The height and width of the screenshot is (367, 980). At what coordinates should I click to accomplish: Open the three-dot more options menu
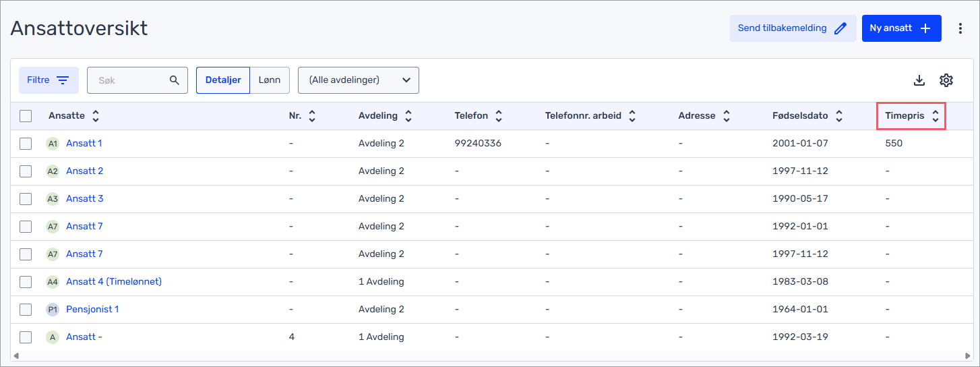coord(960,28)
